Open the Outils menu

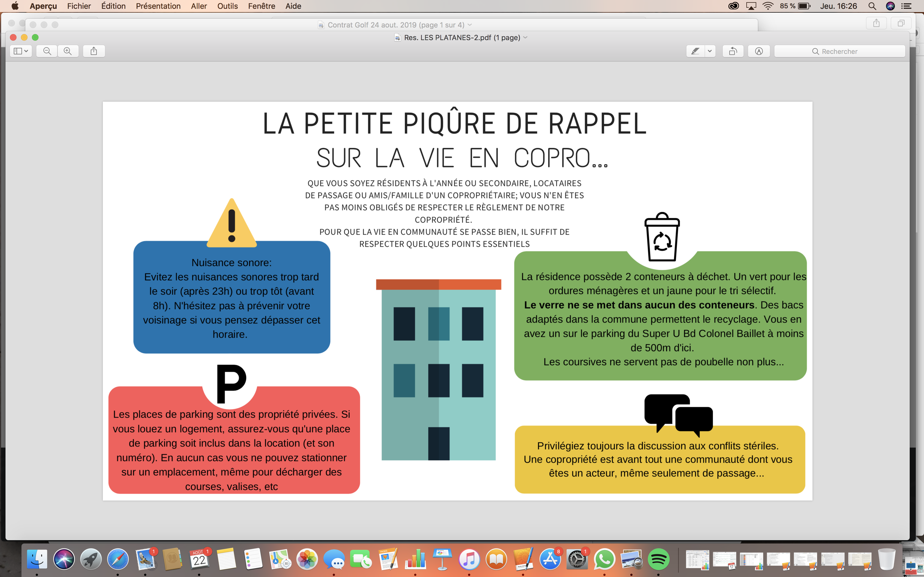[x=227, y=6]
